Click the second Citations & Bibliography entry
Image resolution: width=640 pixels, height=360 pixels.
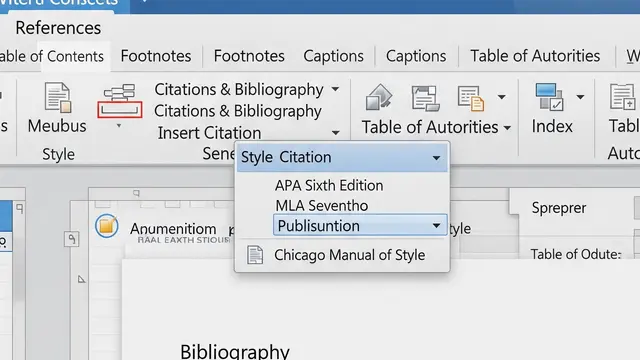pyautogui.click(x=238, y=111)
